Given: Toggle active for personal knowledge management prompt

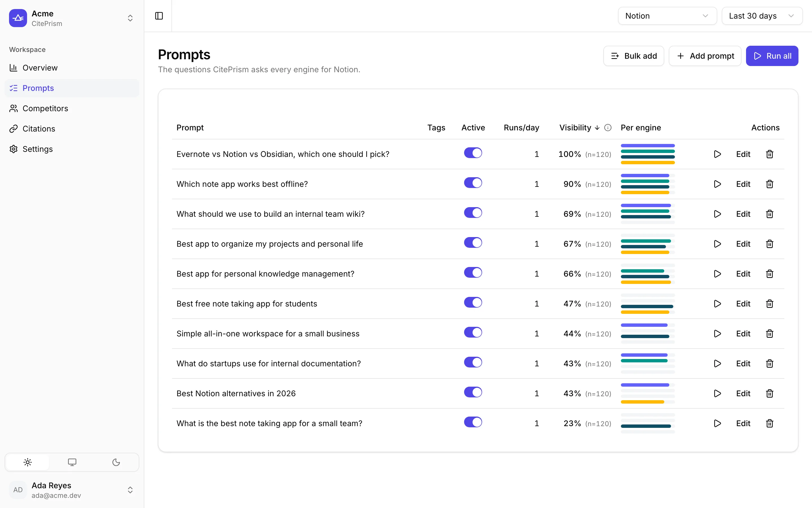Looking at the screenshot, I should (473, 272).
